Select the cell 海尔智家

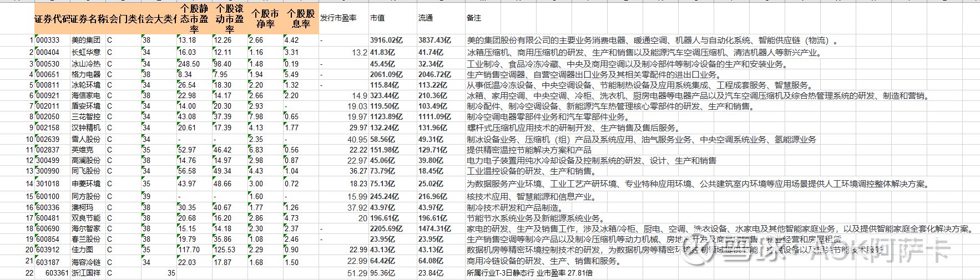tap(86, 228)
